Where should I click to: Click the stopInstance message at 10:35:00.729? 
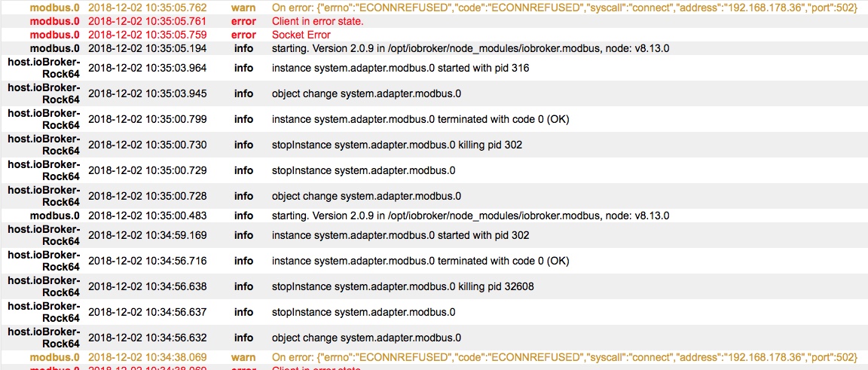pyautogui.click(x=363, y=170)
